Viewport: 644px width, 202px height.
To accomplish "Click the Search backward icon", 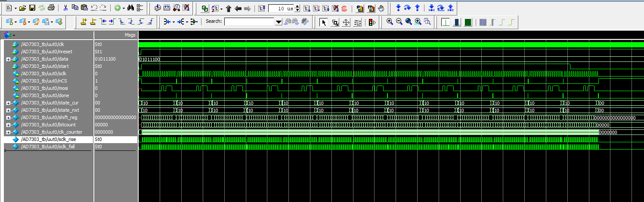I will click(287, 21).
